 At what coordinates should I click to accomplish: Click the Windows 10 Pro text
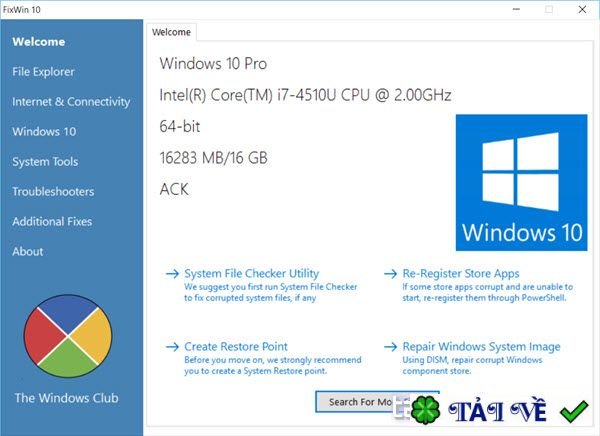tap(213, 64)
